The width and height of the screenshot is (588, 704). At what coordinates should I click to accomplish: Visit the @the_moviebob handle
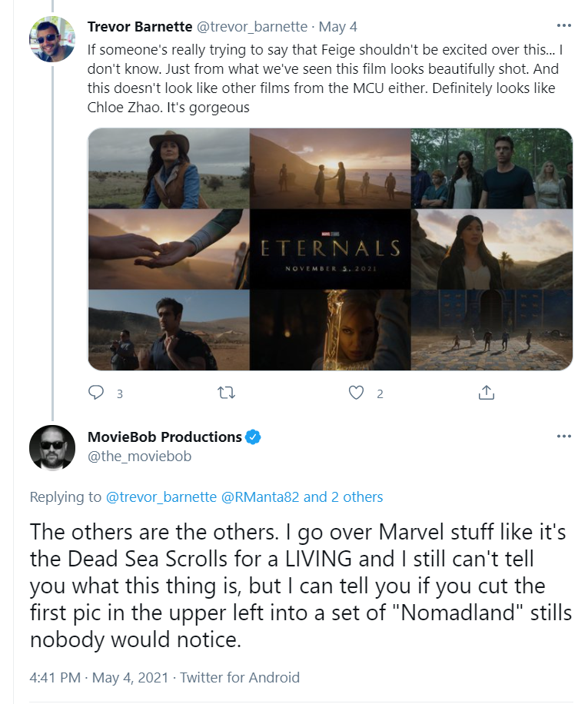coord(139,457)
